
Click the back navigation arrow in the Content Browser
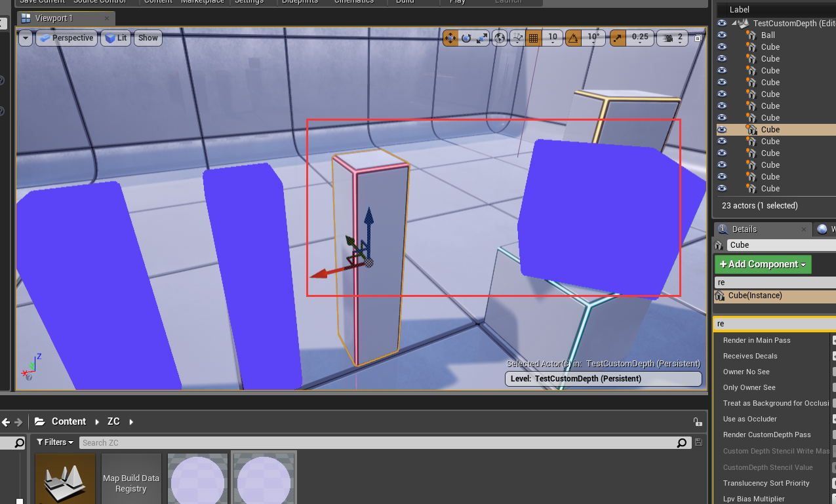pyautogui.click(x=5, y=422)
